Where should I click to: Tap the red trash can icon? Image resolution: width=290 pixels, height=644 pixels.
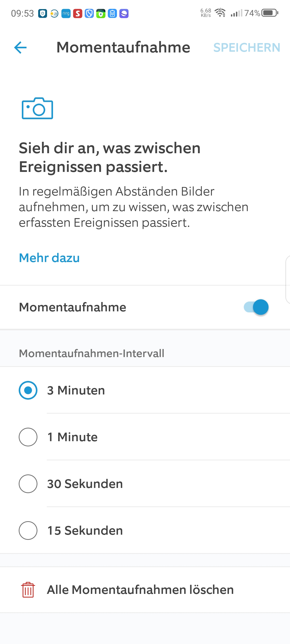[x=28, y=590]
